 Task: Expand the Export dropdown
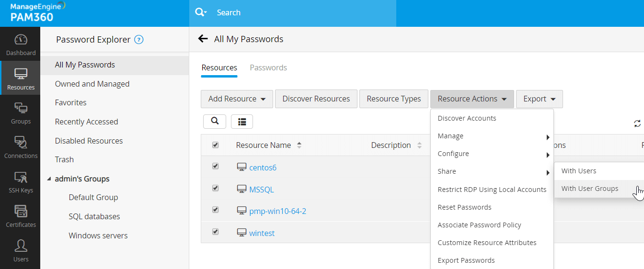coord(539,99)
